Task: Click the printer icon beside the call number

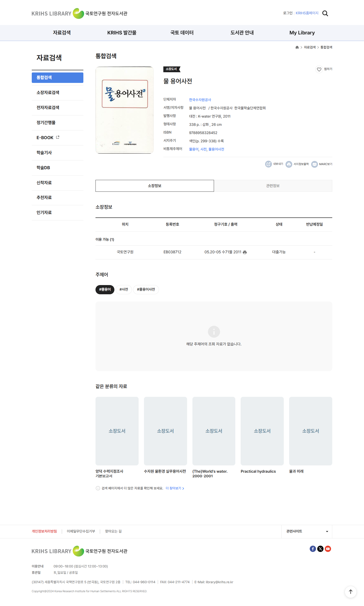Action: point(245,252)
